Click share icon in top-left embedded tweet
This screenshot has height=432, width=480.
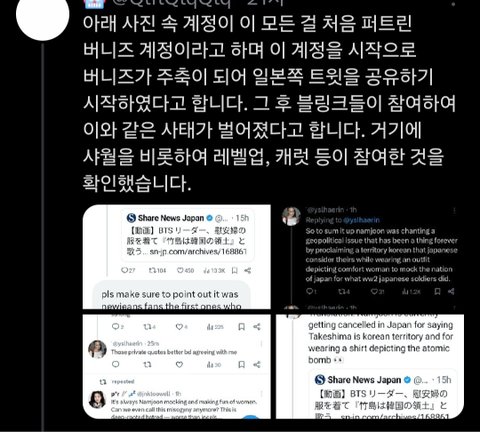[x=247, y=270]
